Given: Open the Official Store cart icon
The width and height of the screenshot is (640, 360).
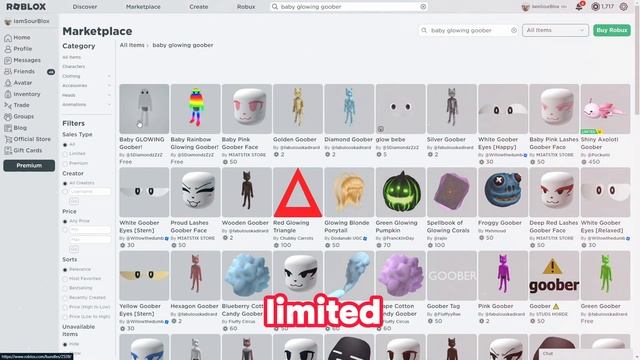Looking at the screenshot, I should pos(8,140).
